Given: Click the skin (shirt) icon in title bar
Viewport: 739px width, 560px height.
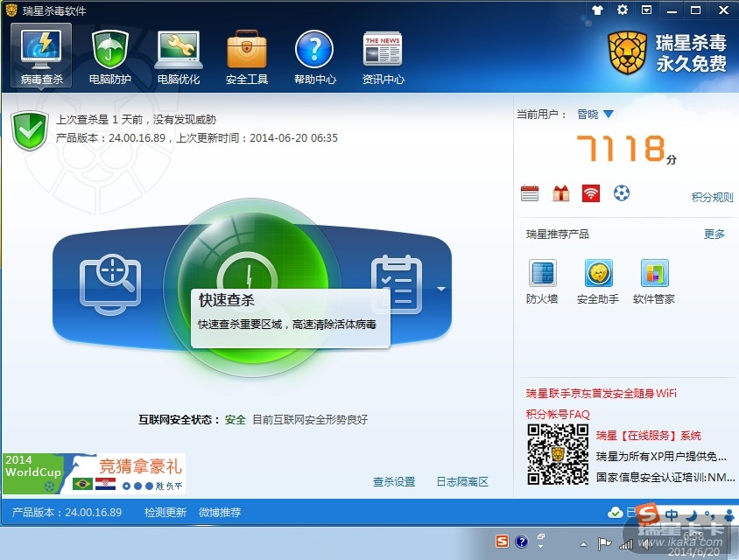Looking at the screenshot, I should pyautogui.click(x=598, y=10).
